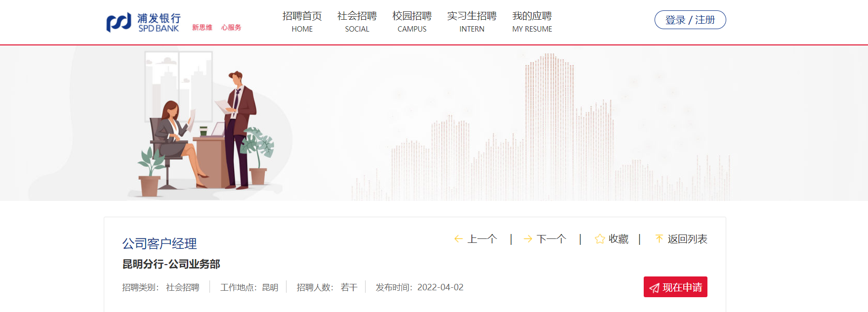Click the paper plane icon on the apply button

(654, 288)
